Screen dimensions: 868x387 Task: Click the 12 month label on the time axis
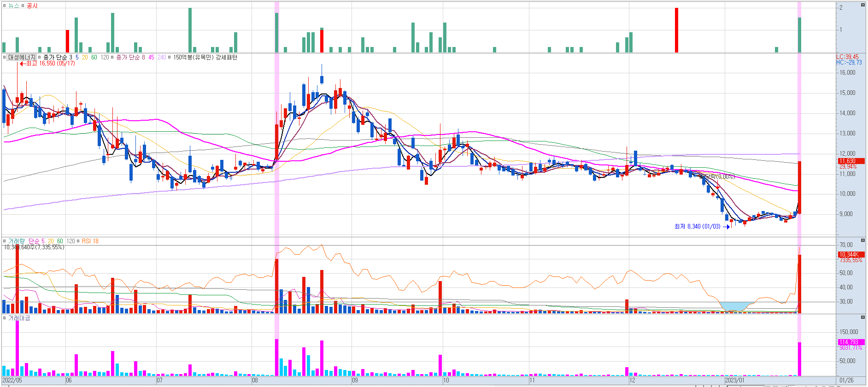point(632,381)
